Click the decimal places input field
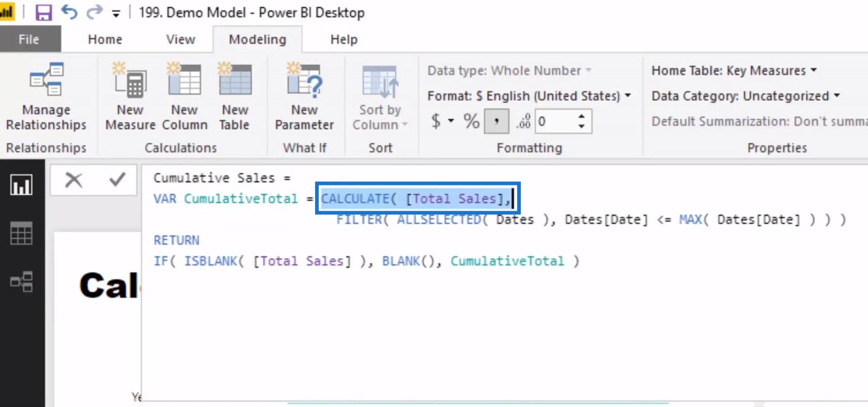Viewport: 868px width, 407px height. tap(556, 121)
